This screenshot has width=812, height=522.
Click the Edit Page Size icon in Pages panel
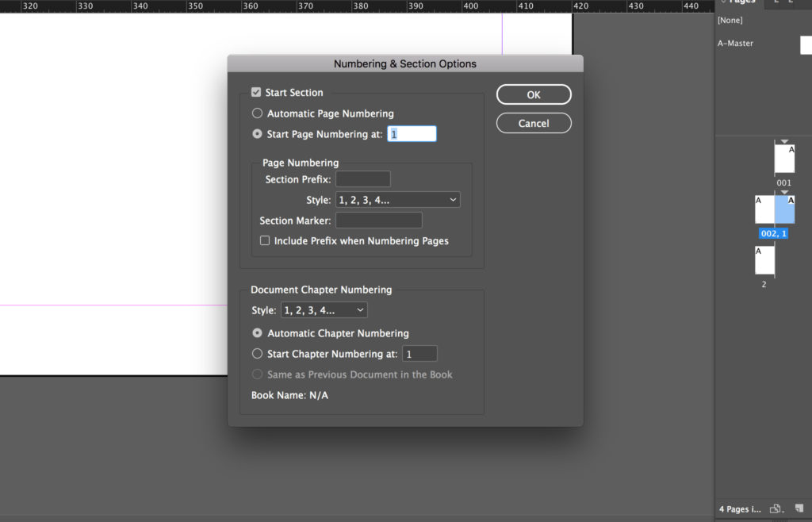776,509
